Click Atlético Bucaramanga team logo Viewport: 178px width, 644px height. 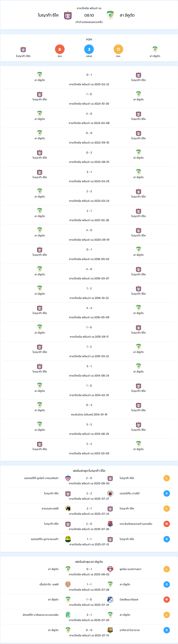point(68,539)
